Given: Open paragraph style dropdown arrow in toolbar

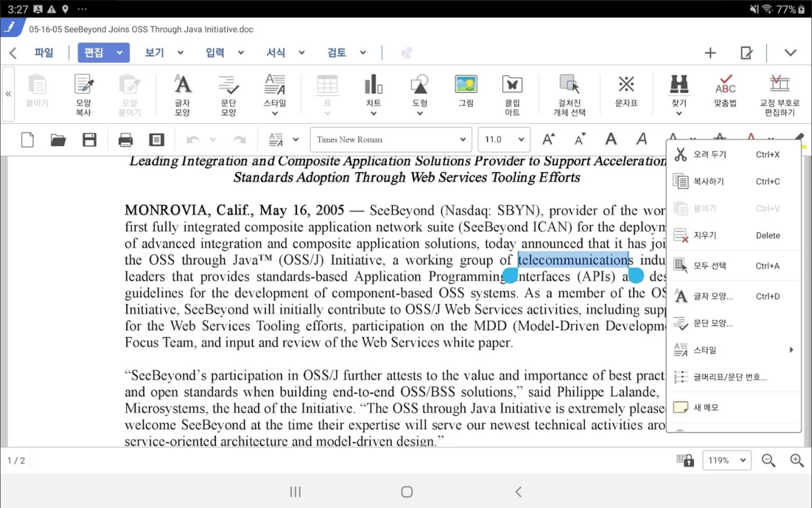Looking at the screenshot, I should point(296,140).
